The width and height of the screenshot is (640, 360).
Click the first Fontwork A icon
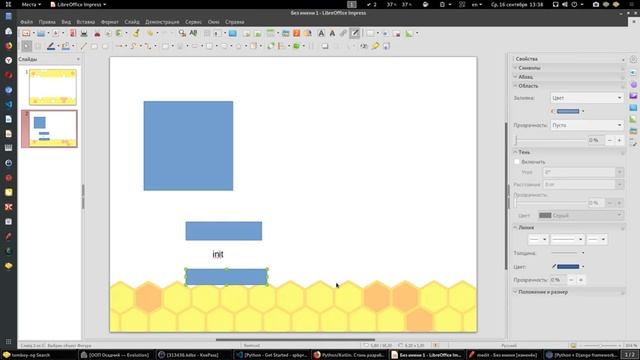(x=321, y=33)
